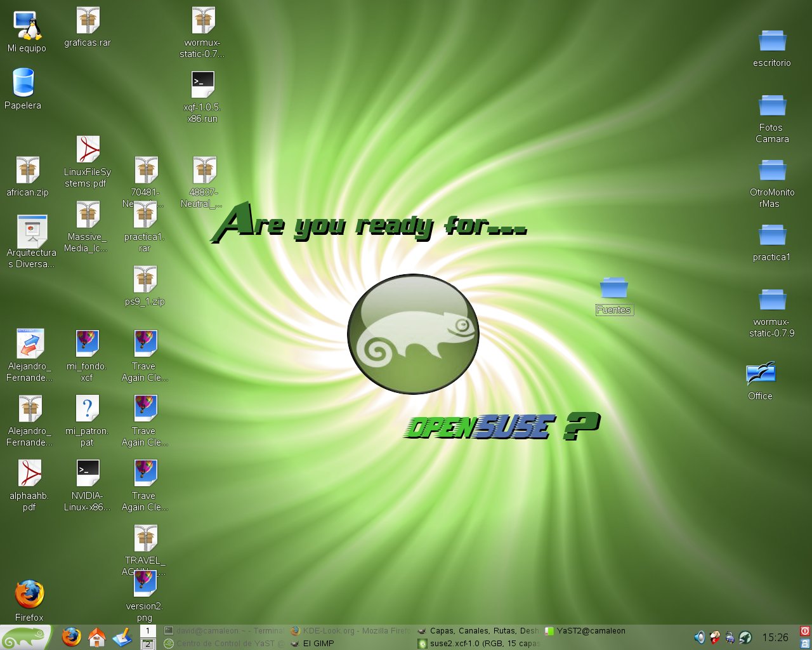Switch to KDE-Look.org Mozilla Firefox window
The image size is (812, 650).
[x=351, y=631]
